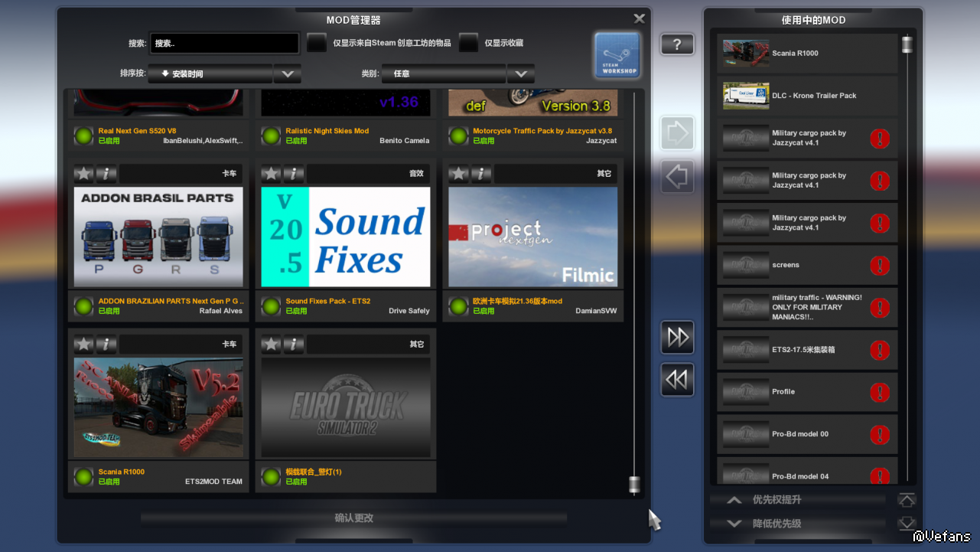This screenshot has width=980, height=552.
Task: Toggle the green light on the Scania R1000 card
Action: tap(83, 477)
